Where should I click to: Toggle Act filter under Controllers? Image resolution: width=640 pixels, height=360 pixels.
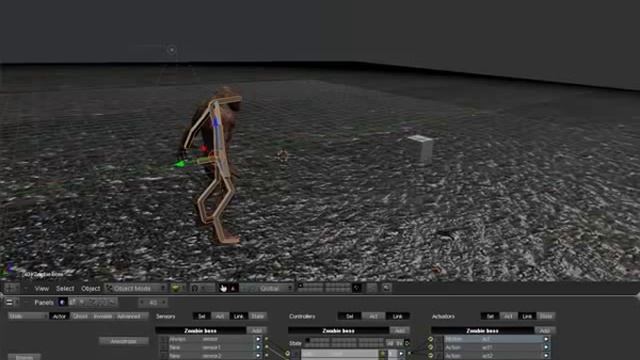(x=373, y=316)
